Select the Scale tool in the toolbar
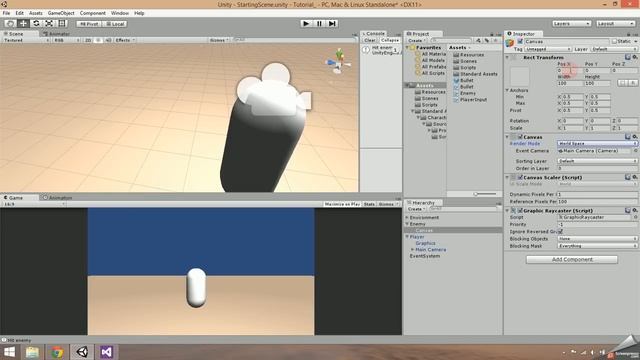Viewport: 640px width, 360px height. (49, 24)
